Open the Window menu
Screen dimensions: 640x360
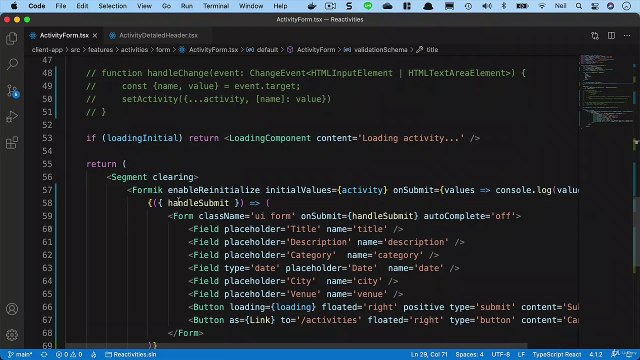251,6
